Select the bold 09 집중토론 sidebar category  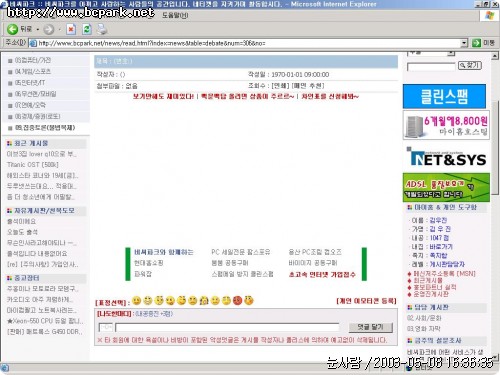click(x=45, y=128)
